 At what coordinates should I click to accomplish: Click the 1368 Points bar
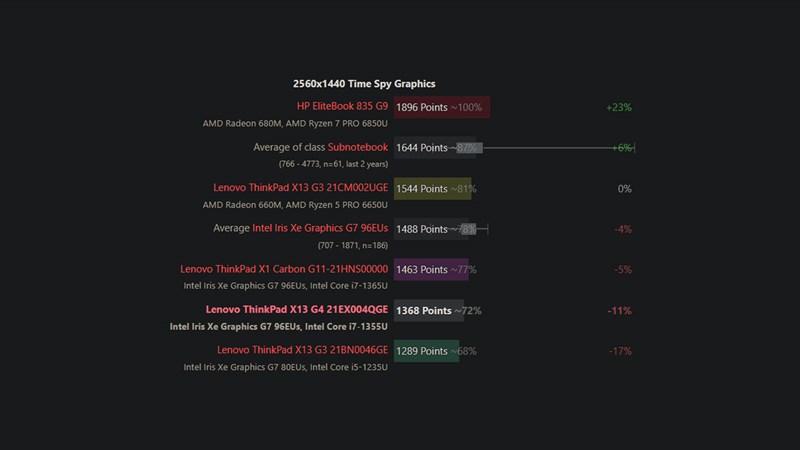428,311
